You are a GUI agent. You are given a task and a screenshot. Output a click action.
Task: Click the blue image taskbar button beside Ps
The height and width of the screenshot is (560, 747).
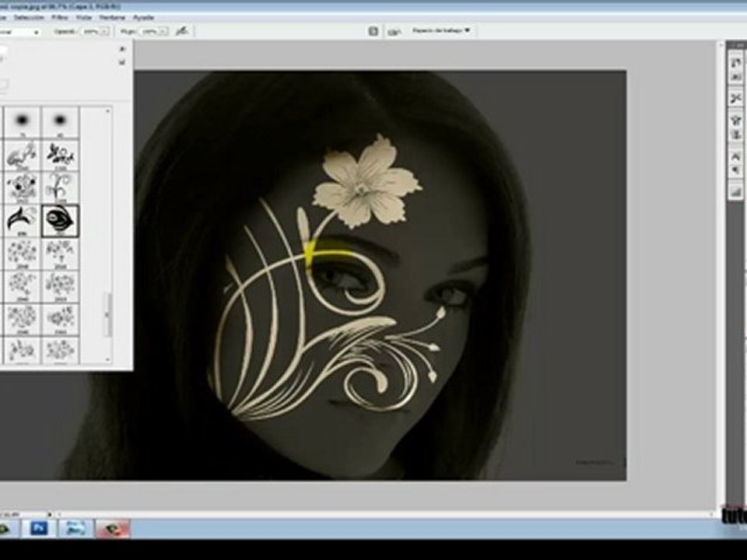point(75,528)
